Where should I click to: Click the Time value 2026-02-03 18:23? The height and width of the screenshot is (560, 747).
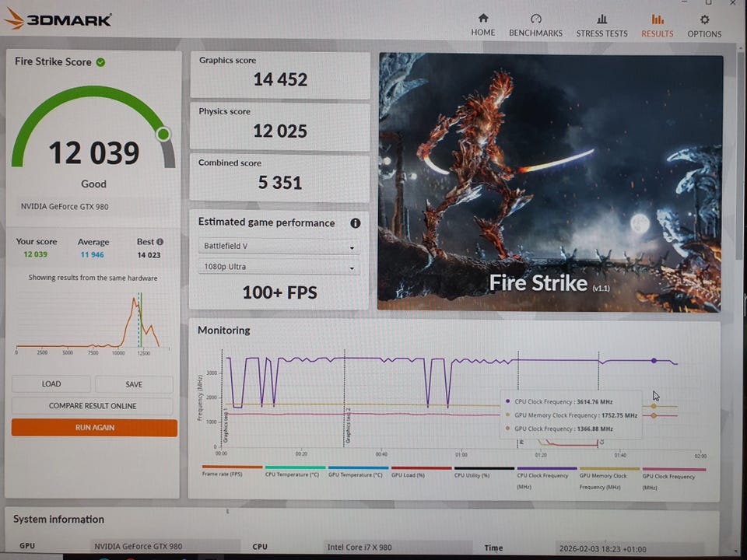click(x=602, y=548)
